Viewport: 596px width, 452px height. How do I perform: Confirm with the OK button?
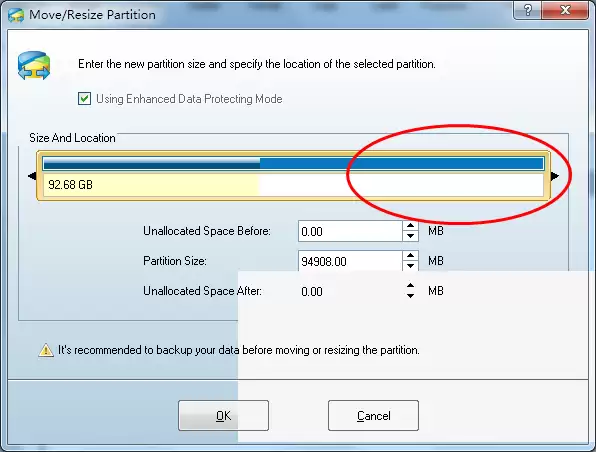tap(224, 416)
